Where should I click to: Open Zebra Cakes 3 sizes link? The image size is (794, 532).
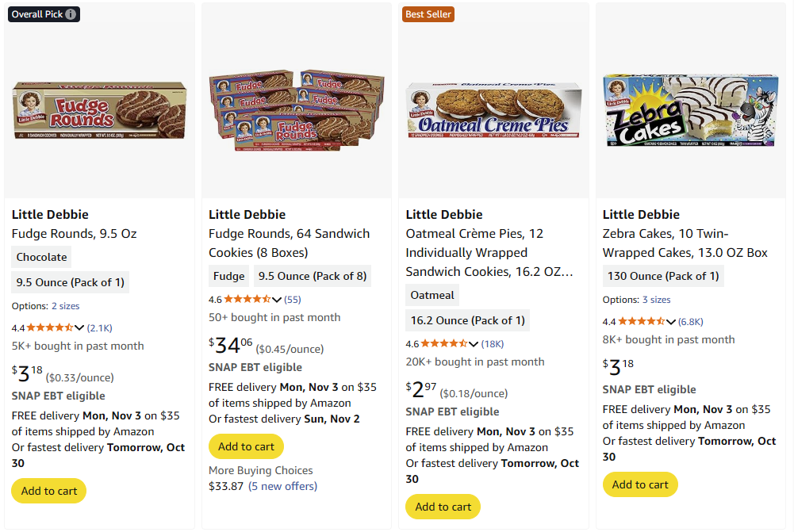click(x=656, y=300)
